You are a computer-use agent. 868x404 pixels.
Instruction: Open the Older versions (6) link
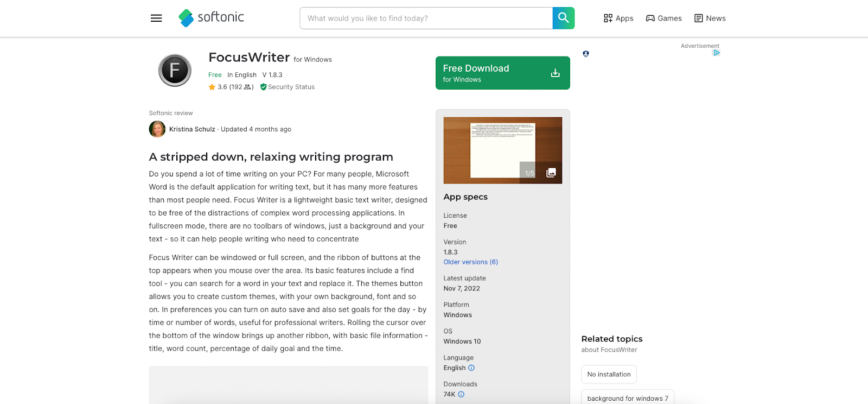[471, 262]
